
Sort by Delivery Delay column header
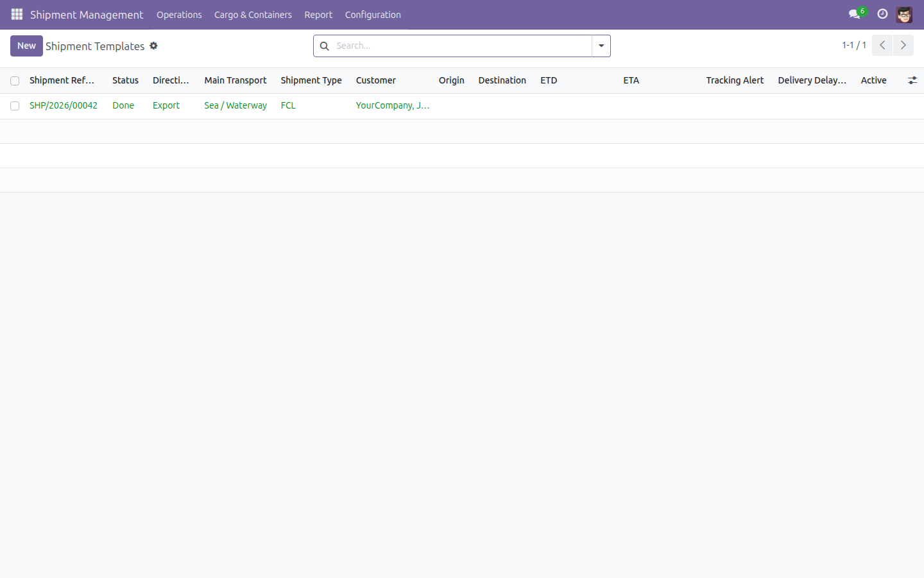[x=812, y=80]
